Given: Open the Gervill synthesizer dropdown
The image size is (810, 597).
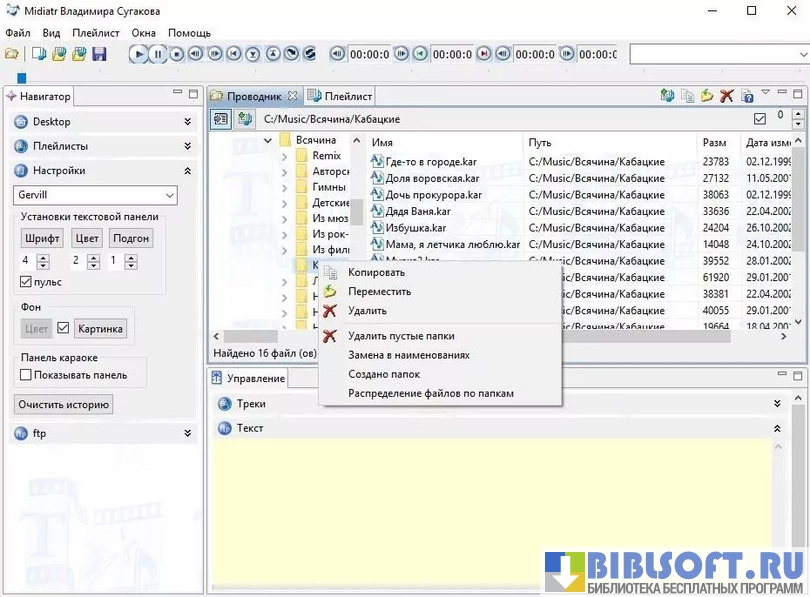Looking at the screenshot, I should [x=94, y=195].
